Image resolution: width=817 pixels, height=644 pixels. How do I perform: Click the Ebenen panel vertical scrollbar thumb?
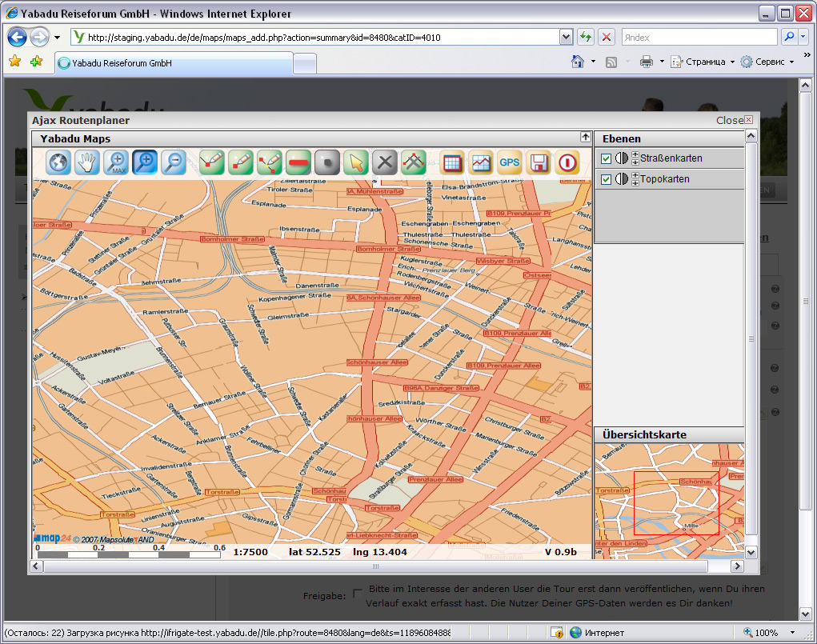coord(751,338)
